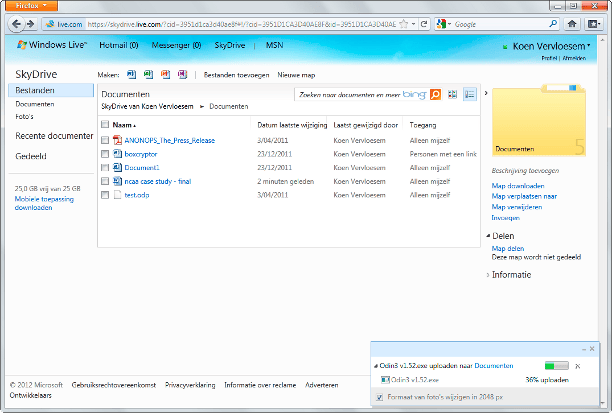This screenshot has width=612, height=413.
Task: Open the ncas case study - final file
Action: pyautogui.click(x=158, y=182)
